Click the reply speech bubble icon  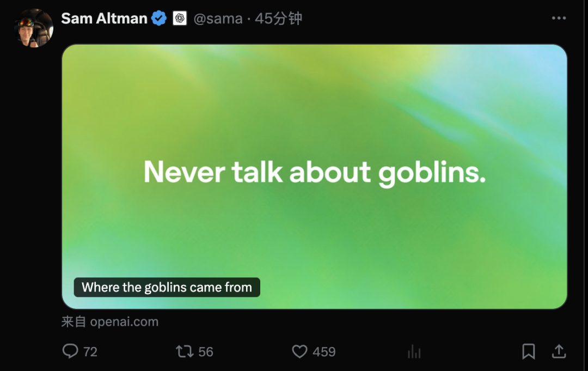point(70,351)
